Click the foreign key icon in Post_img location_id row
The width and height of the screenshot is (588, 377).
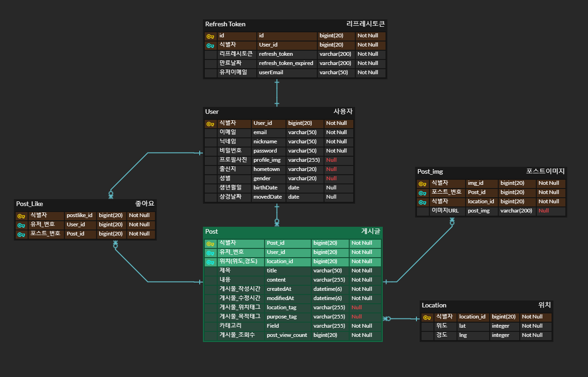pos(422,202)
